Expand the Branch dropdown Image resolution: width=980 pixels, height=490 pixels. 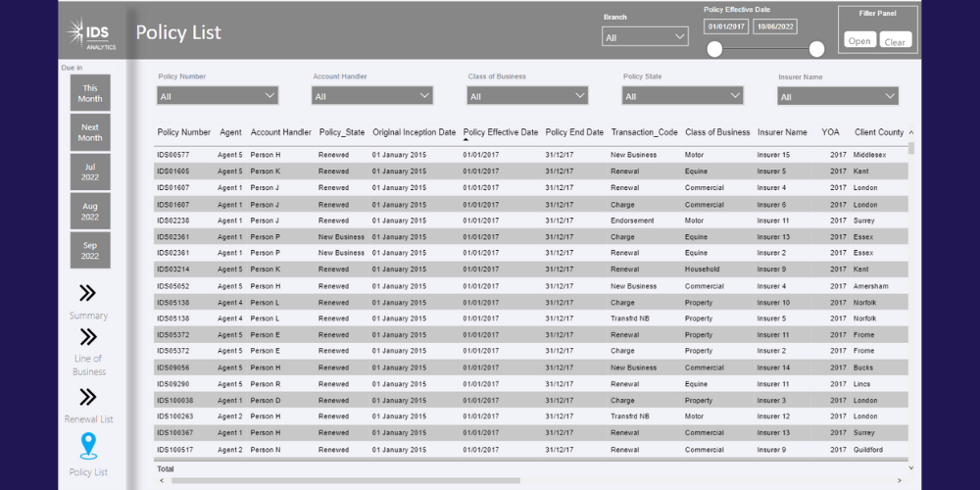coord(645,37)
